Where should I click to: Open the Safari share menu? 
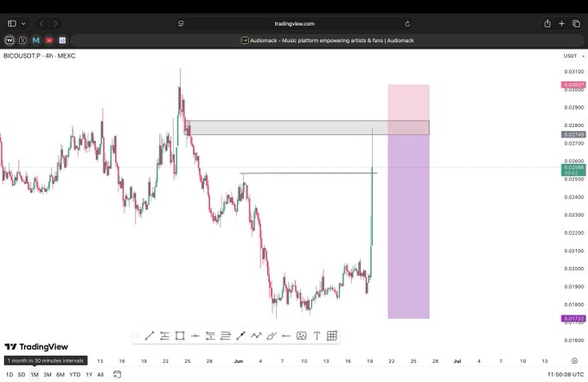(547, 23)
